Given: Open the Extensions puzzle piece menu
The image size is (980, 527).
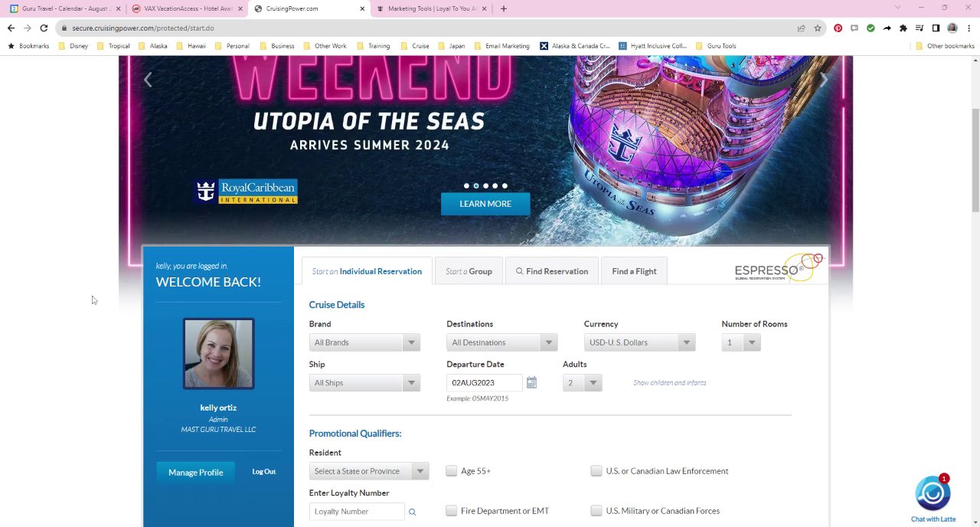Looking at the screenshot, I should (x=903, y=28).
